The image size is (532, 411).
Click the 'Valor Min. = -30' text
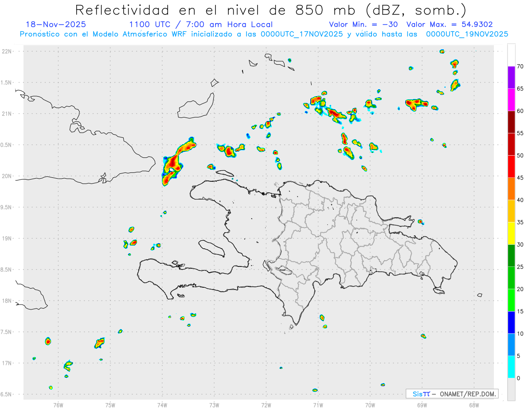(x=364, y=24)
